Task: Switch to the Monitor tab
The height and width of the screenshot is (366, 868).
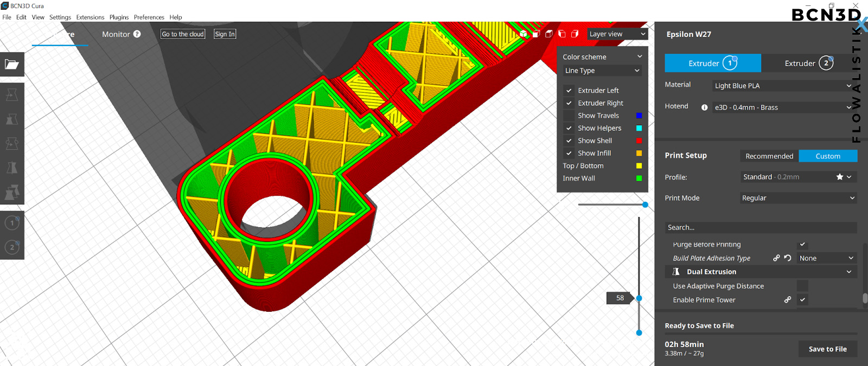Action: point(116,34)
